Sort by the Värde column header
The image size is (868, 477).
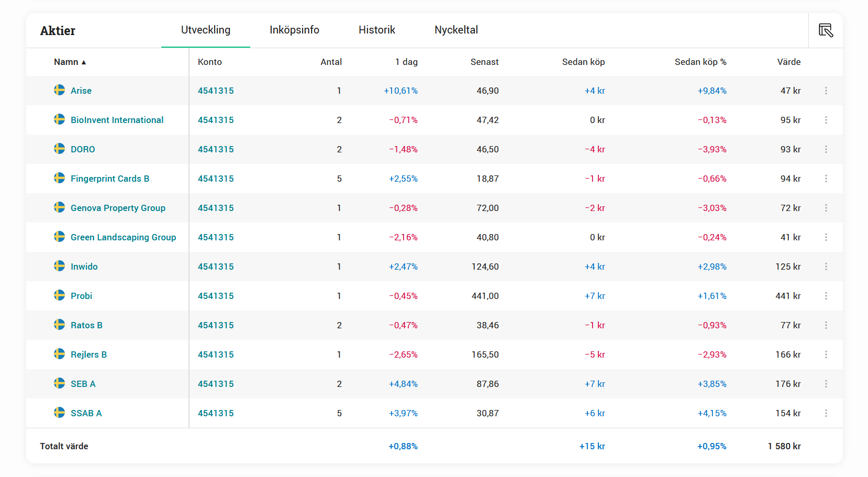[x=788, y=62]
